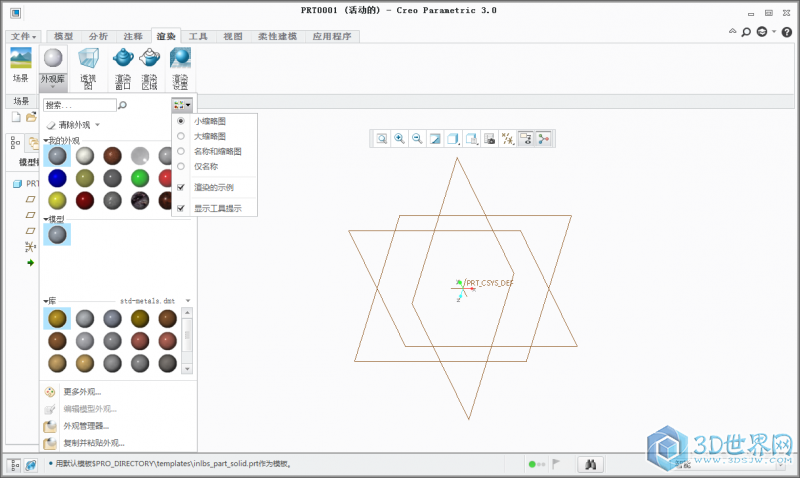Viewport: 800px width, 478px height.
Task: Click the 场景 group label under the ribbon
Action: [x=21, y=101]
